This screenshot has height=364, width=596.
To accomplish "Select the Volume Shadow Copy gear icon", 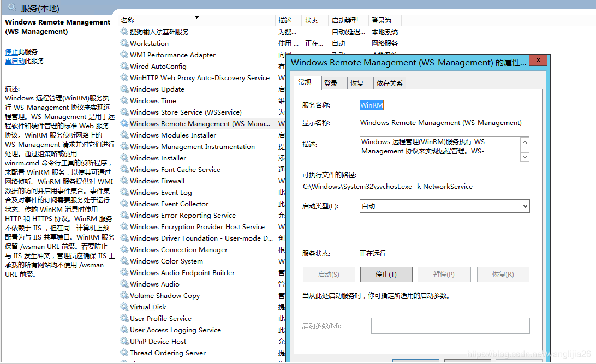I will (124, 295).
